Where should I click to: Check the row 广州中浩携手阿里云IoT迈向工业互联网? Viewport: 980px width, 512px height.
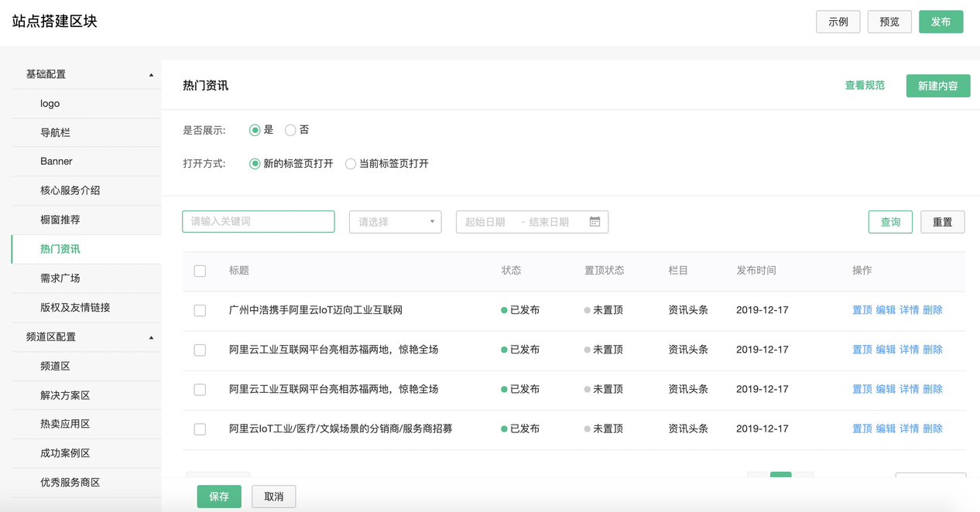pyautogui.click(x=200, y=310)
